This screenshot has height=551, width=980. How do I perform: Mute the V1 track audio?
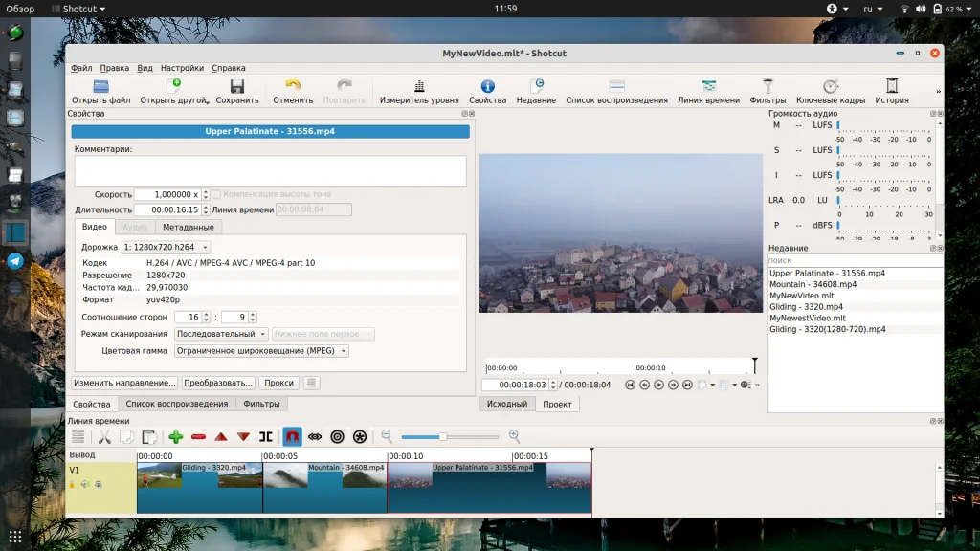click(84, 485)
